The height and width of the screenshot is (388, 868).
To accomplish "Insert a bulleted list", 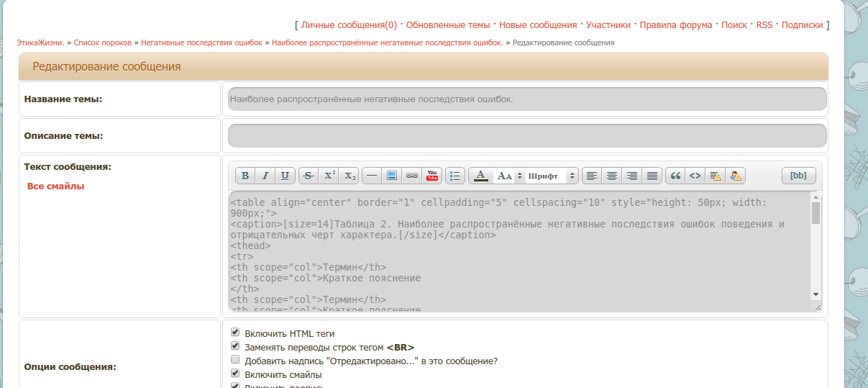I will pyautogui.click(x=455, y=176).
